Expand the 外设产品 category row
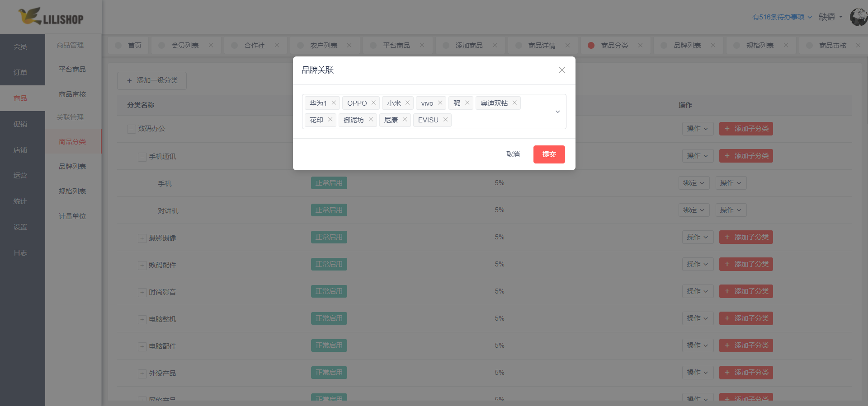 click(142, 373)
